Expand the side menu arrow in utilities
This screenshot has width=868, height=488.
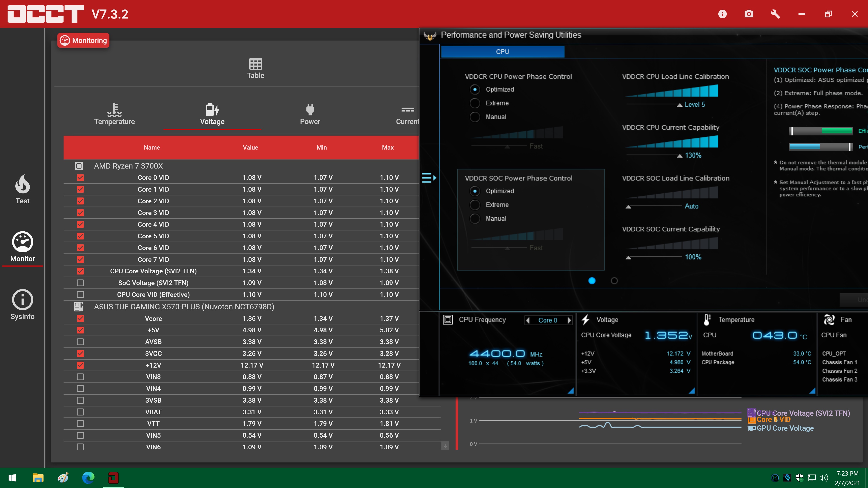[429, 178]
